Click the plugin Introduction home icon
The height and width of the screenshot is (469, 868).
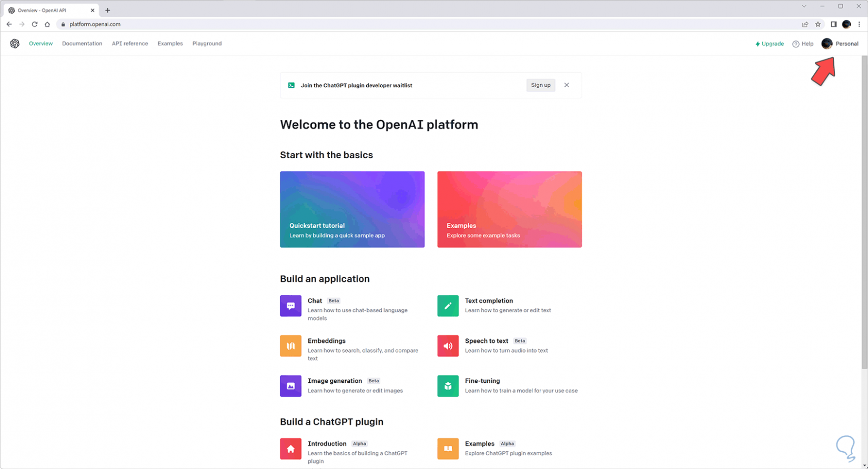pyautogui.click(x=291, y=449)
